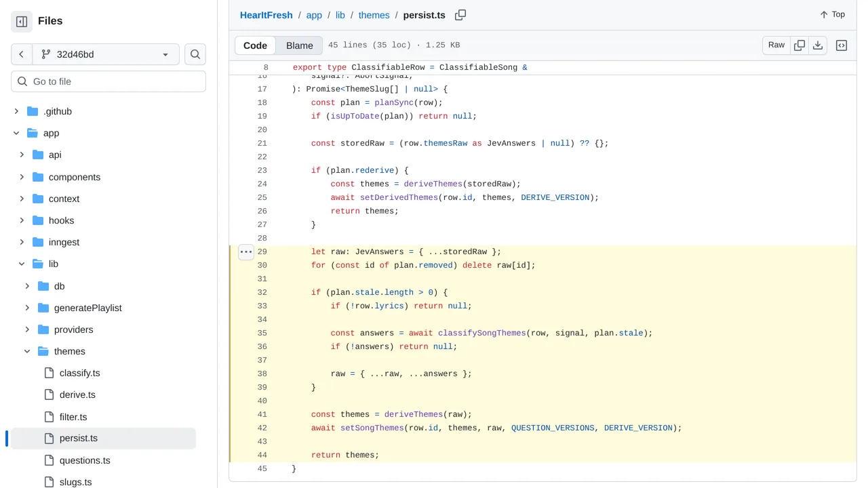Open the symbols panel icon
868x488 pixels.
click(842, 45)
